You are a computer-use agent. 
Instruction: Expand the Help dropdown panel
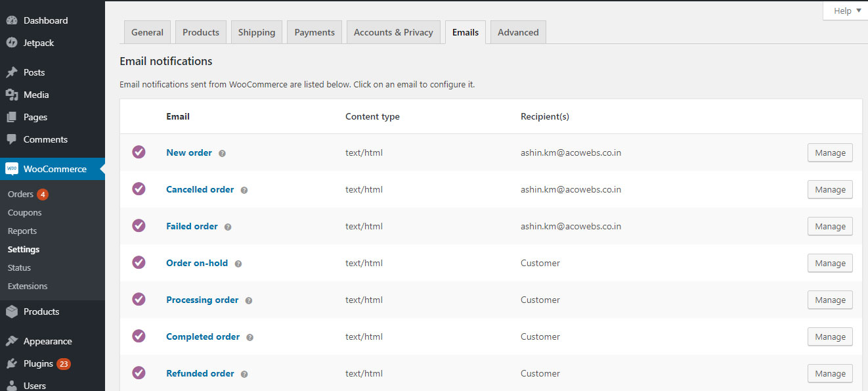[846, 11]
